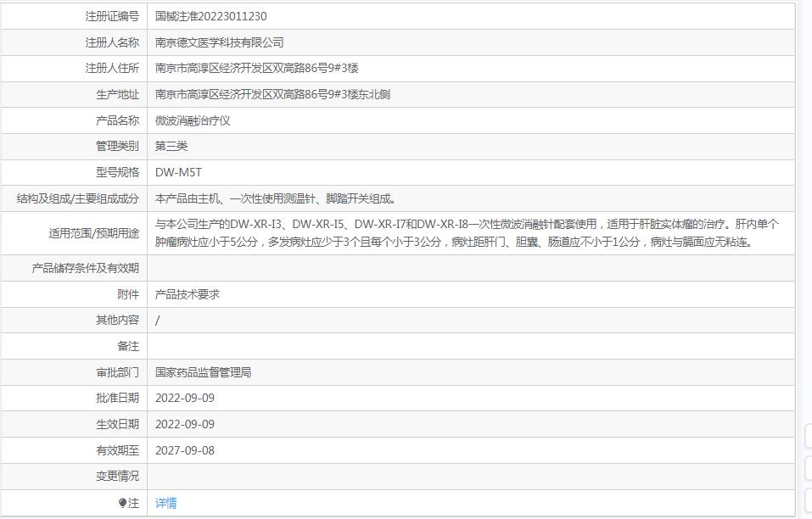
Task: Select effective date 2022-09-09 in 生效日期 row
Action: (185, 424)
